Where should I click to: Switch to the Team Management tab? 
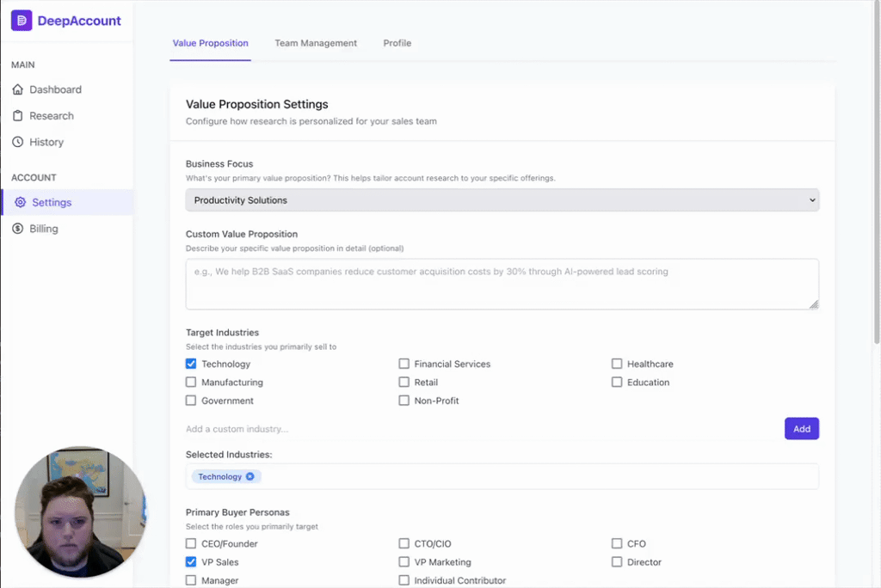tap(316, 43)
